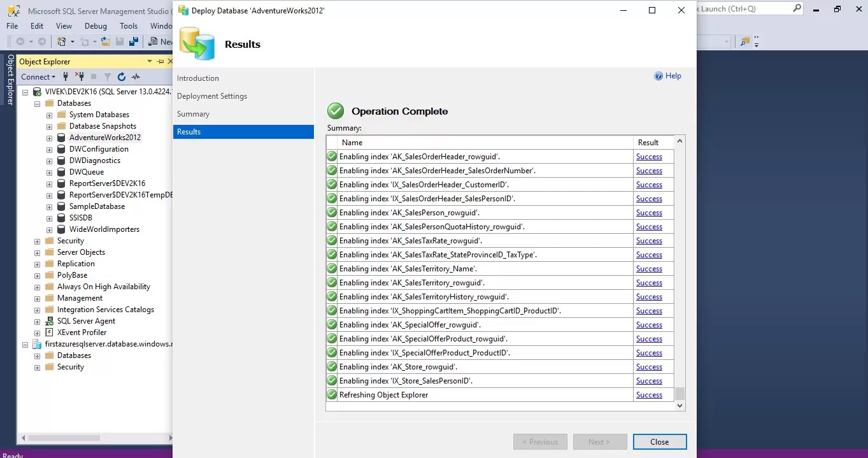Click the Save floppy disk icon
The height and width of the screenshot is (458, 868).
[120, 41]
